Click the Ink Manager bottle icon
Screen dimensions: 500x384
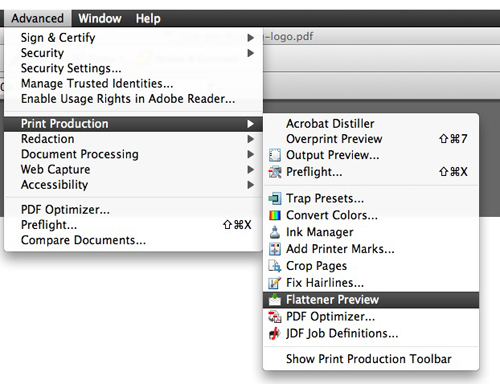tap(275, 232)
